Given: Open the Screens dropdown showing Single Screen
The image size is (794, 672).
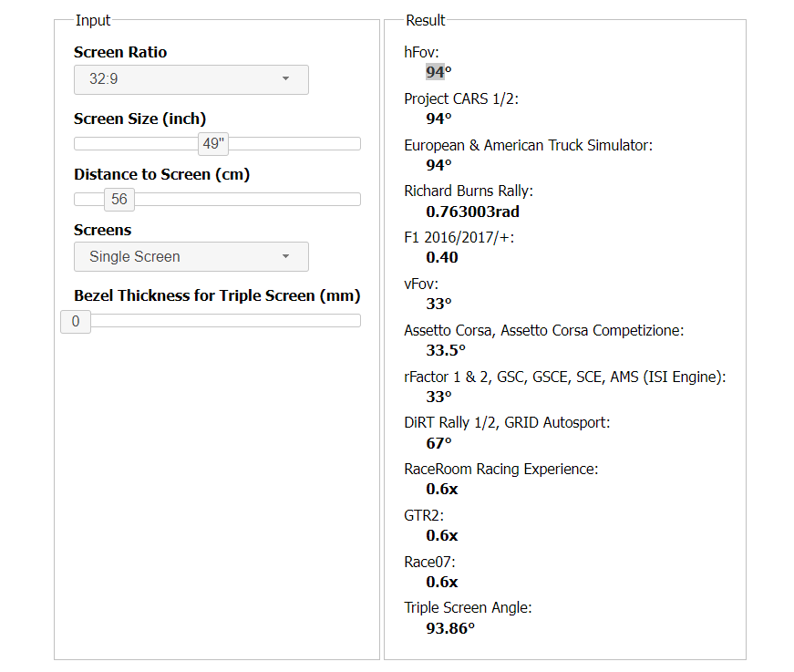Looking at the screenshot, I should 191,257.
